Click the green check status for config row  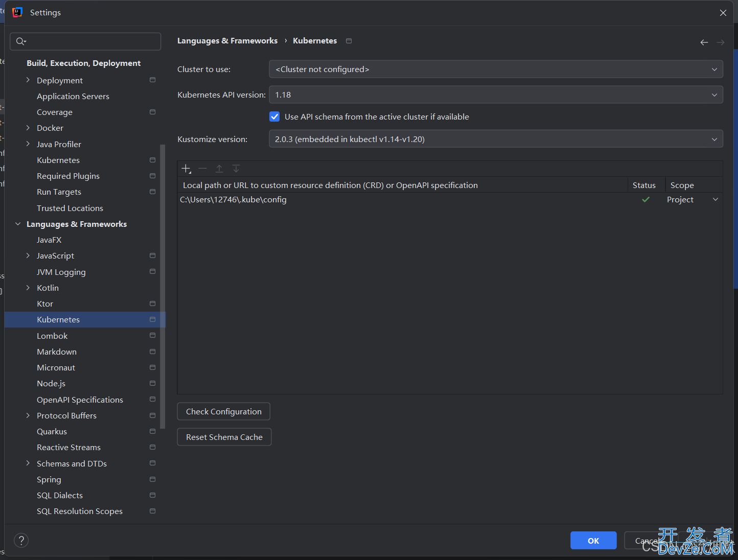(x=646, y=200)
